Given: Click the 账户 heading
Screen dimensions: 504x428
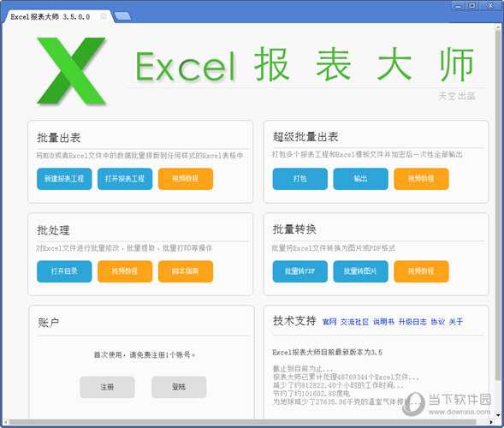Looking at the screenshot, I should click(49, 323).
